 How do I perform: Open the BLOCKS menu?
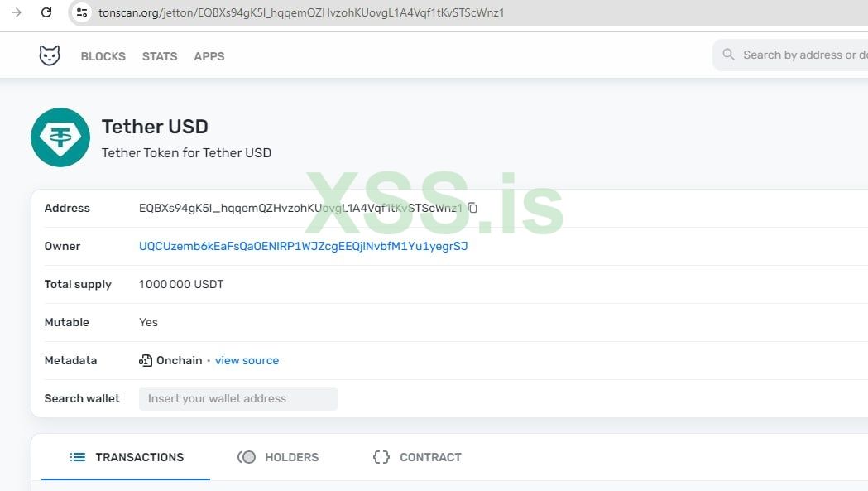click(x=103, y=56)
